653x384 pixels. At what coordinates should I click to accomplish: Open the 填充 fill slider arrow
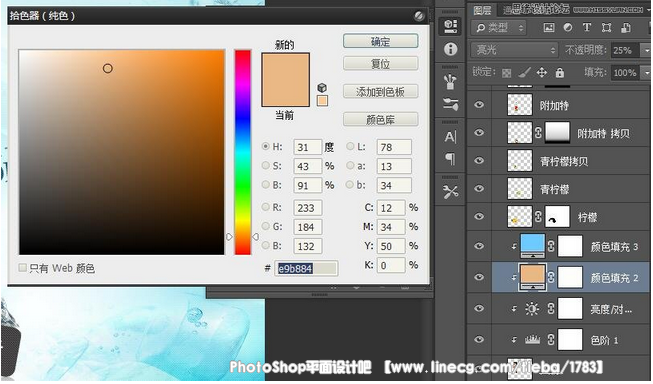[646, 73]
